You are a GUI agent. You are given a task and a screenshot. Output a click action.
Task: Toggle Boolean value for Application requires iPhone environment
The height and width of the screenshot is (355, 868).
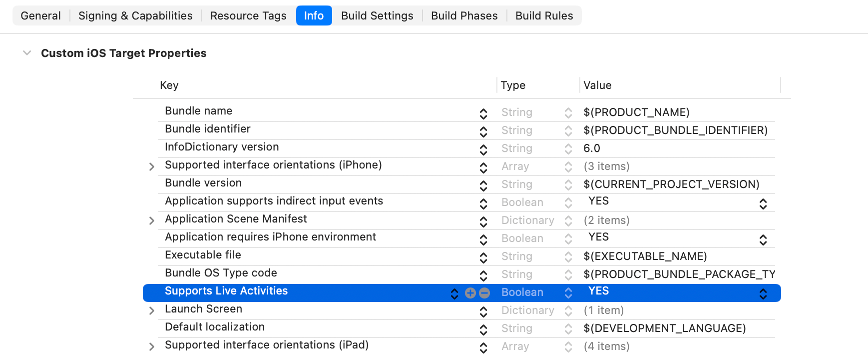point(763,239)
